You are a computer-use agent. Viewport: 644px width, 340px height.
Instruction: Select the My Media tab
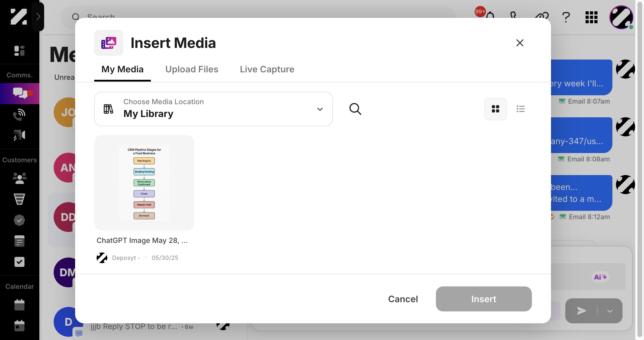click(123, 69)
